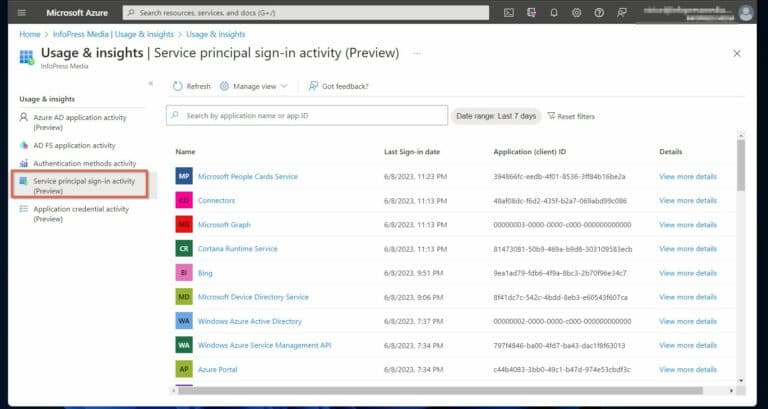Open InfoPress Media | Usage & insights breadcrumb
Screen dimensions: 768x409
tap(113, 34)
